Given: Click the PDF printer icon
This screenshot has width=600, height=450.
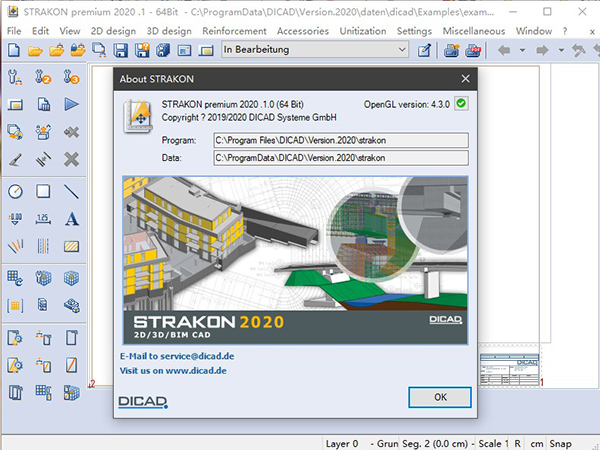Looking at the screenshot, I should 473,50.
